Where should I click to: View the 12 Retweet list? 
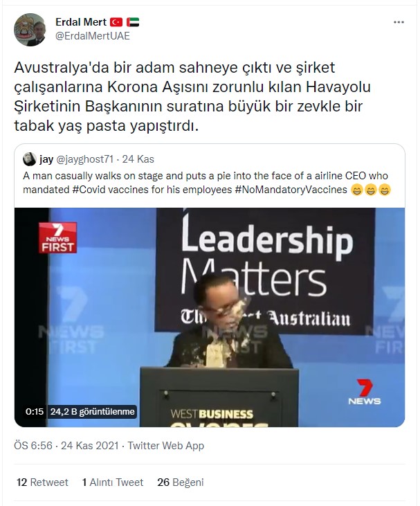point(42,482)
